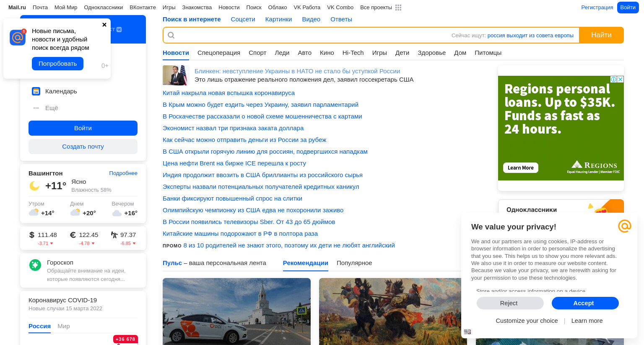The width and height of the screenshot is (644, 345).
Task: Click 'Learn more' in privacy dialog
Action: click(x=587, y=321)
